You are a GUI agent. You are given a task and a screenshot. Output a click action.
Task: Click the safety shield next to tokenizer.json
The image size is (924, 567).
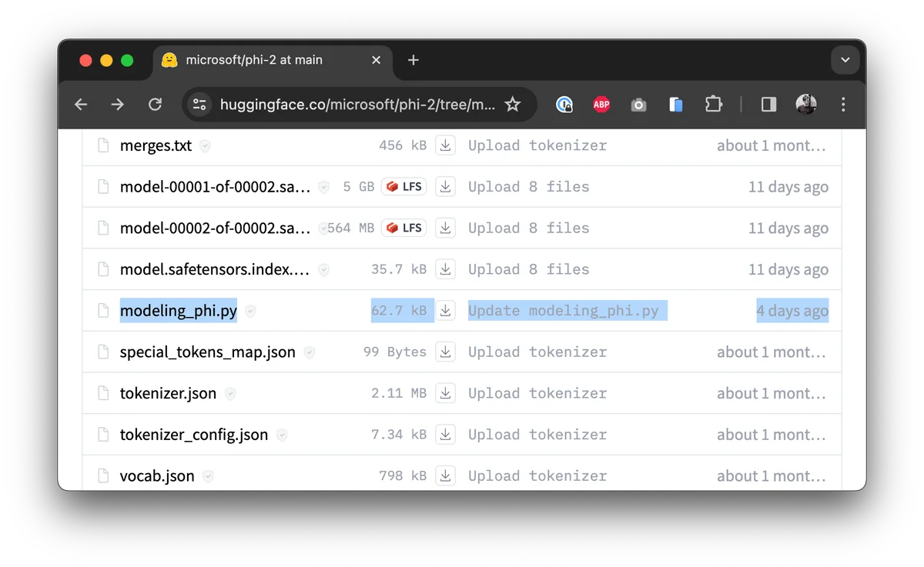(x=229, y=393)
